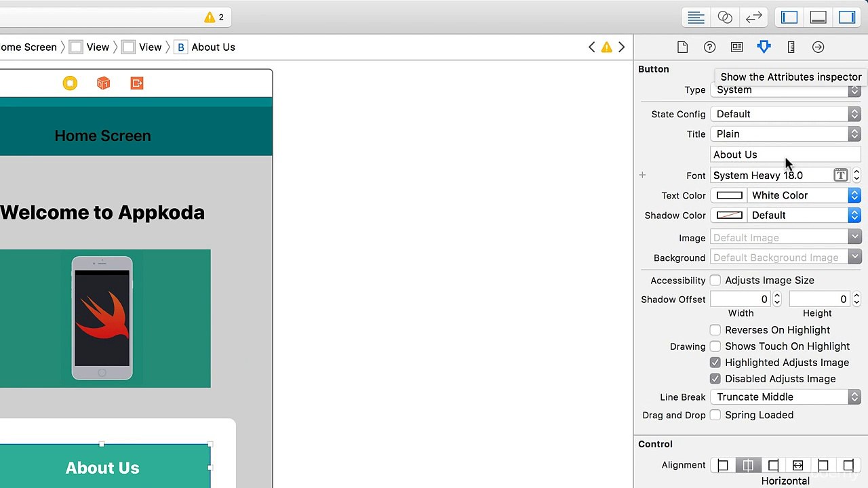Open the Text Color dropdown
This screenshot has width=868, height=488.
804,195
